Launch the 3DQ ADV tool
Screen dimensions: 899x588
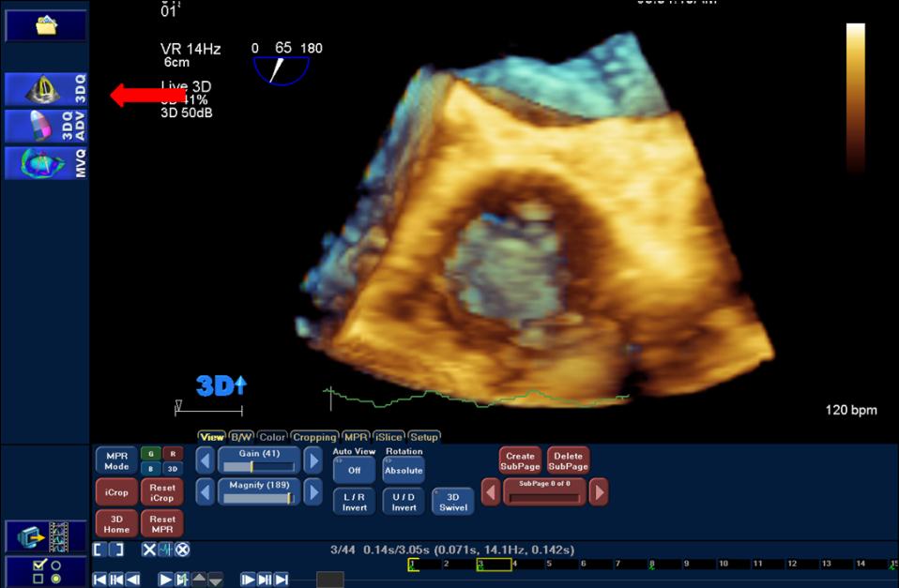coord(46,126)
